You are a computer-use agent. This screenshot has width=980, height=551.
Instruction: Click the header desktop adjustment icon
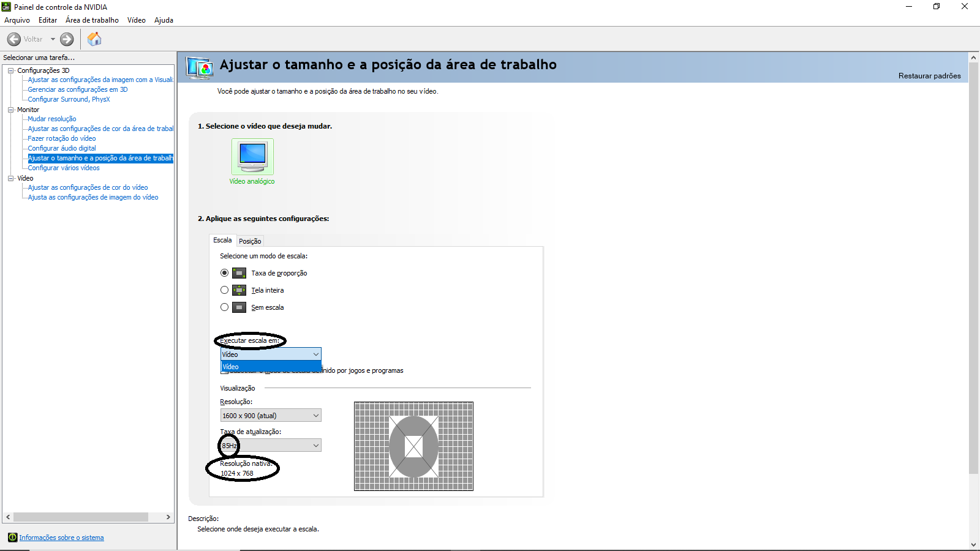[x=200, y=67]
